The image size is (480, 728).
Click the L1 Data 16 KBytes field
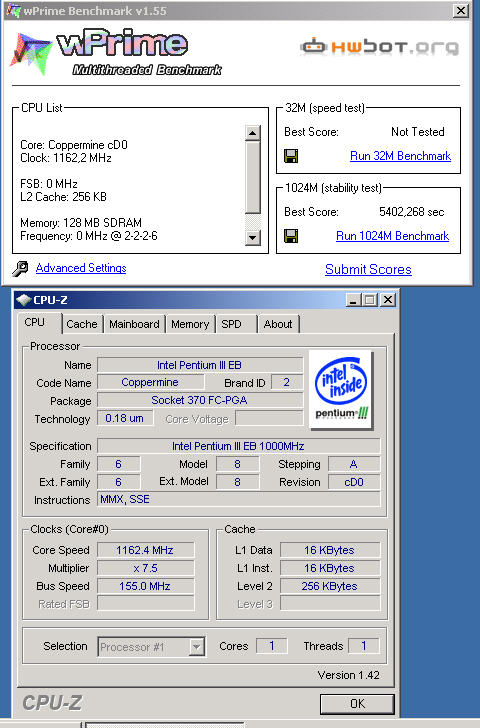click(330, 550)
